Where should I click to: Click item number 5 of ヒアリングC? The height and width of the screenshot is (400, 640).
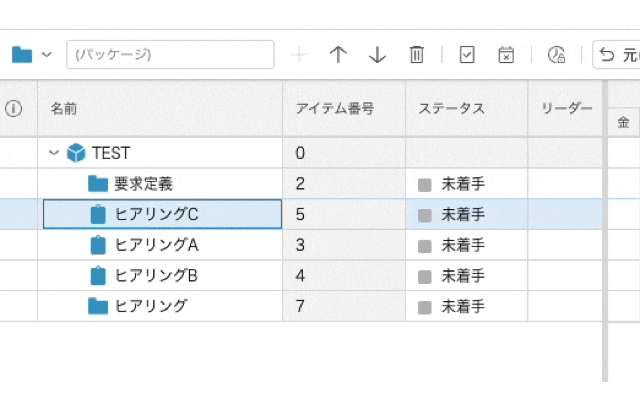pos(300,214)
